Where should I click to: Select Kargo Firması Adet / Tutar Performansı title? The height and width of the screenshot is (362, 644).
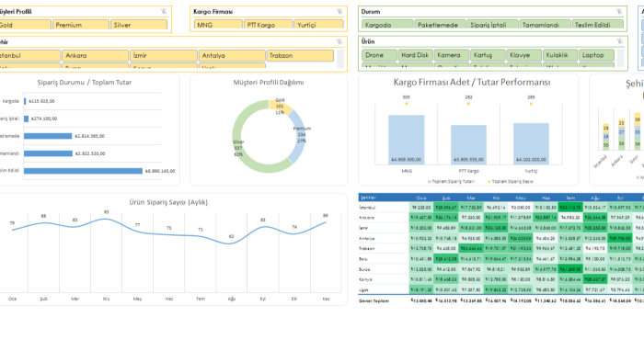coord(472,82)
